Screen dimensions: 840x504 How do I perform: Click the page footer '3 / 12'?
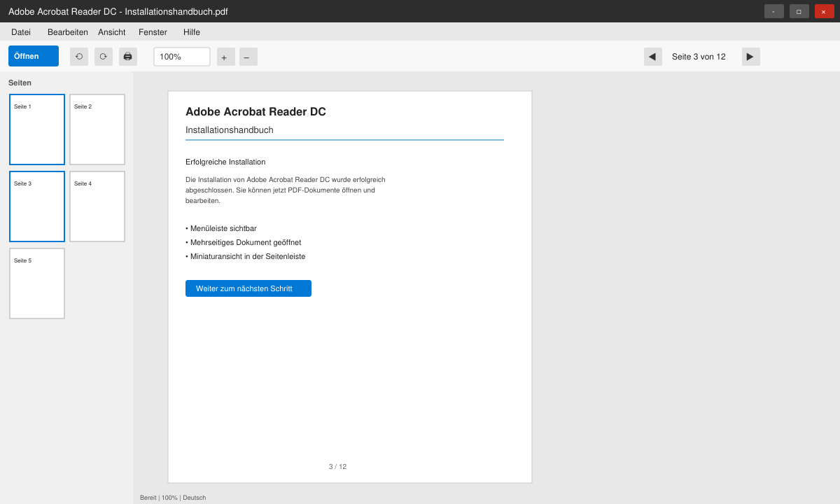pos(337,466)
